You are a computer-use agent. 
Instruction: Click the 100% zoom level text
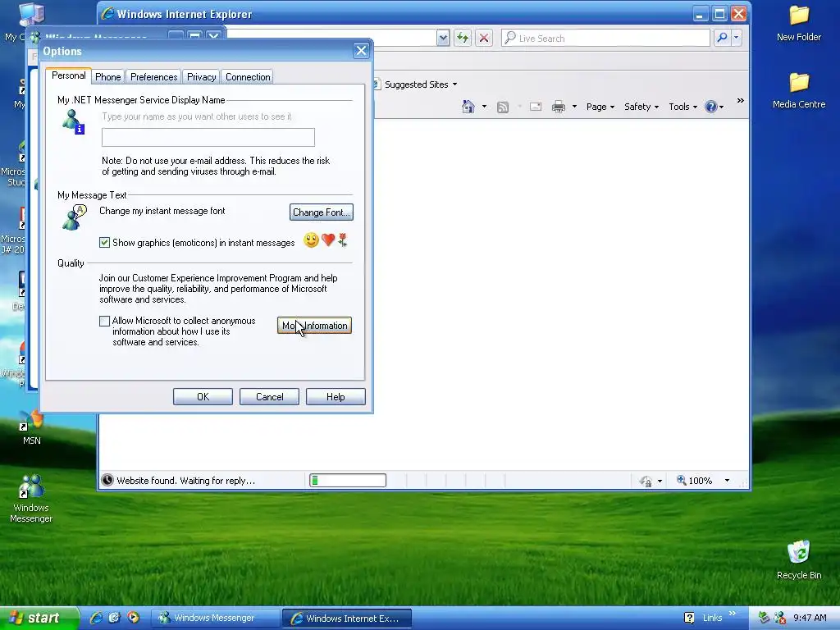tap(701, 481)
